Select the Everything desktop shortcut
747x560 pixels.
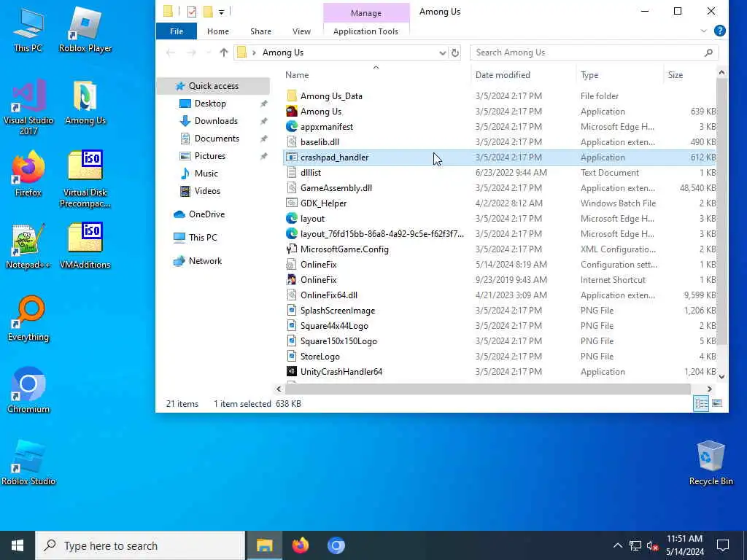click(x=28, y=319)
